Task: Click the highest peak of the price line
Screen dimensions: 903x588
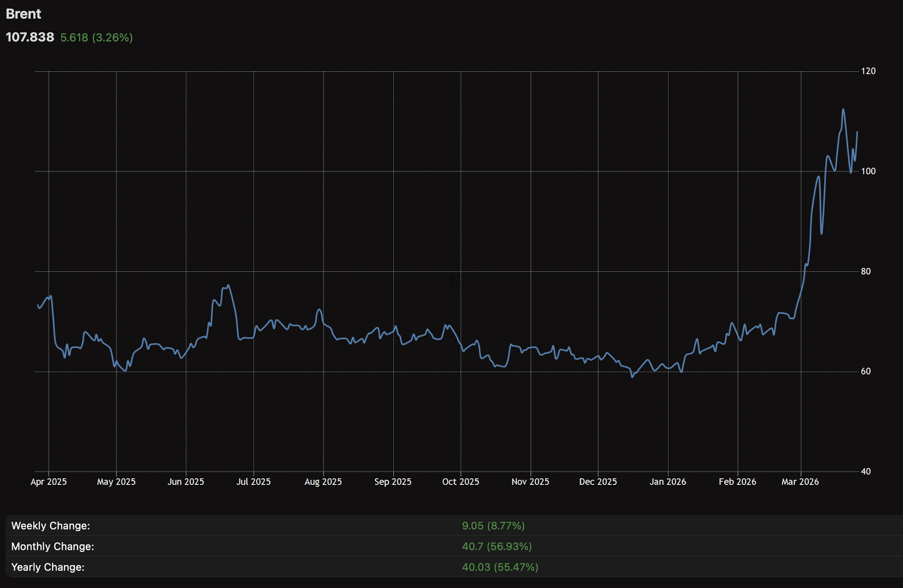Action: click(843, 109)
